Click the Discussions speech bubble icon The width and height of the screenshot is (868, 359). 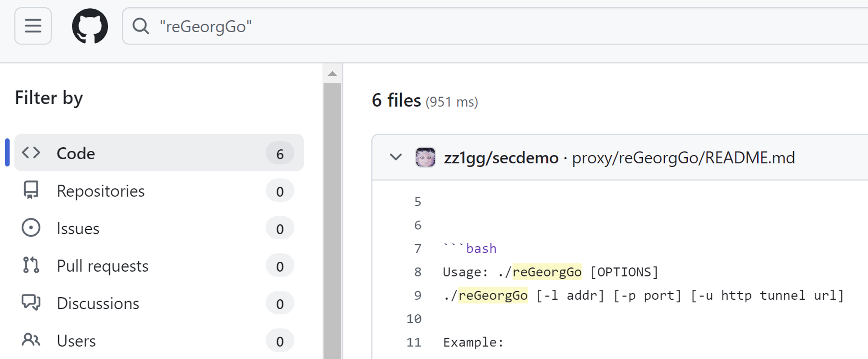(31, 303)
